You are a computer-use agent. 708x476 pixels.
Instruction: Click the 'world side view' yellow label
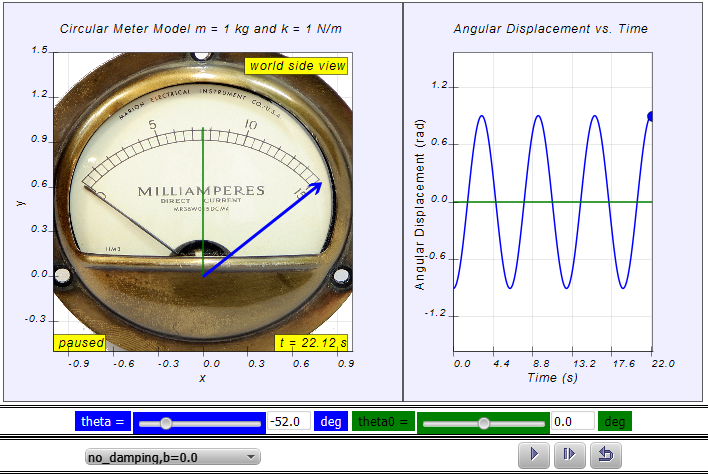pos(297,66)
